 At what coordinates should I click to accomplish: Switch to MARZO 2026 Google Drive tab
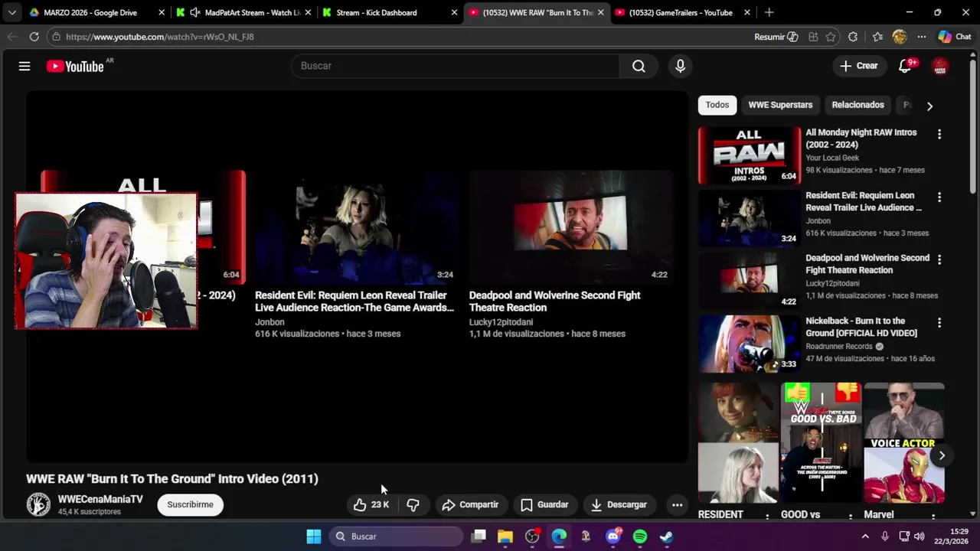click(x=90, y=12)
